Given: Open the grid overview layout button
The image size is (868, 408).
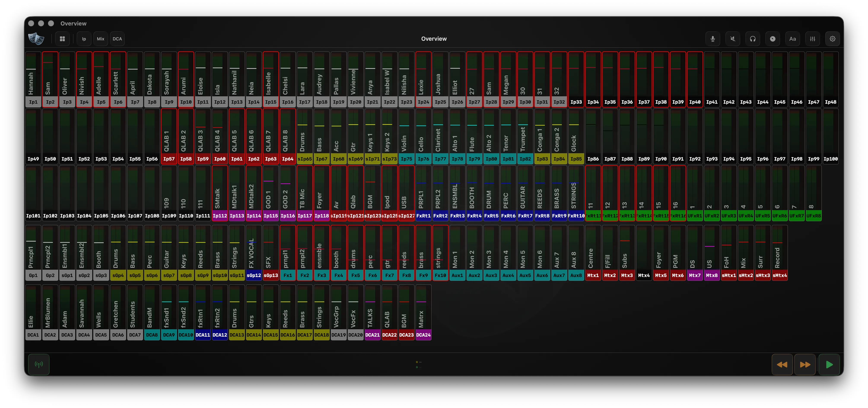Looking at the screenshot, I should point(62,39).
